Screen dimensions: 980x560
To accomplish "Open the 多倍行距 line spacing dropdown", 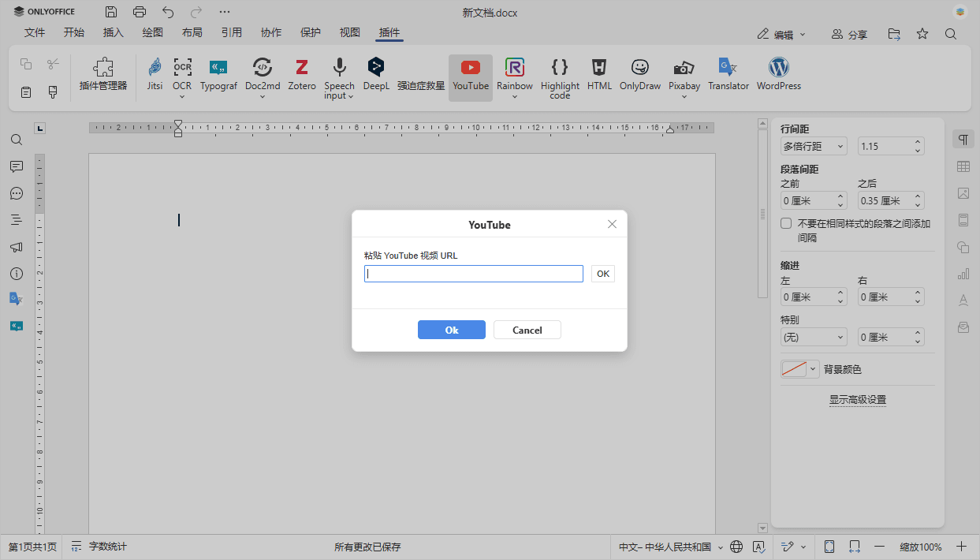I will (813, 146).
